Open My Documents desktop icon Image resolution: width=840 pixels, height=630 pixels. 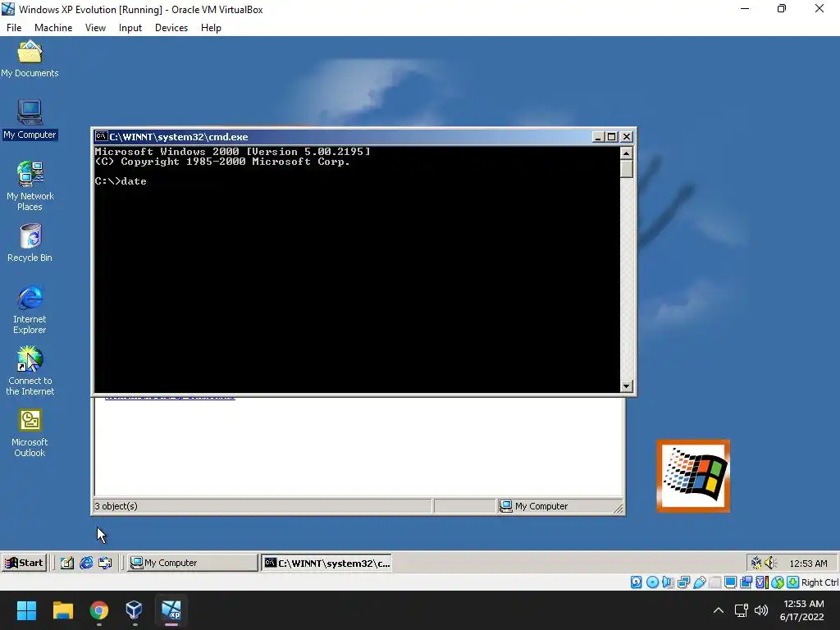click(x=30, y=59)
